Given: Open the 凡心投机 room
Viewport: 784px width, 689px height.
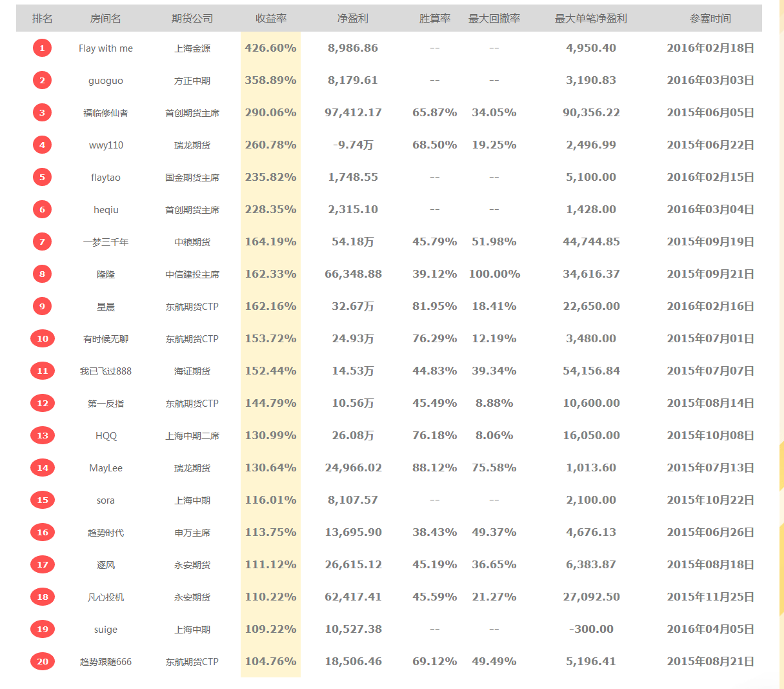Looking at the screenshot, I should (106, 597).
